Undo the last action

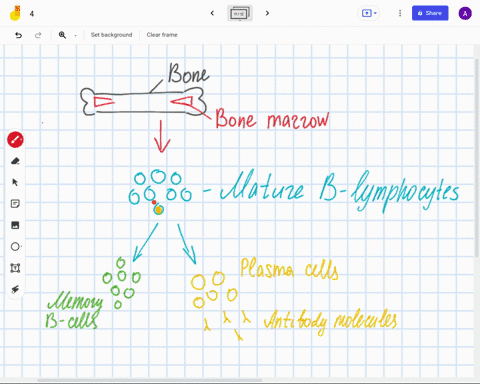tap(18, 35)
